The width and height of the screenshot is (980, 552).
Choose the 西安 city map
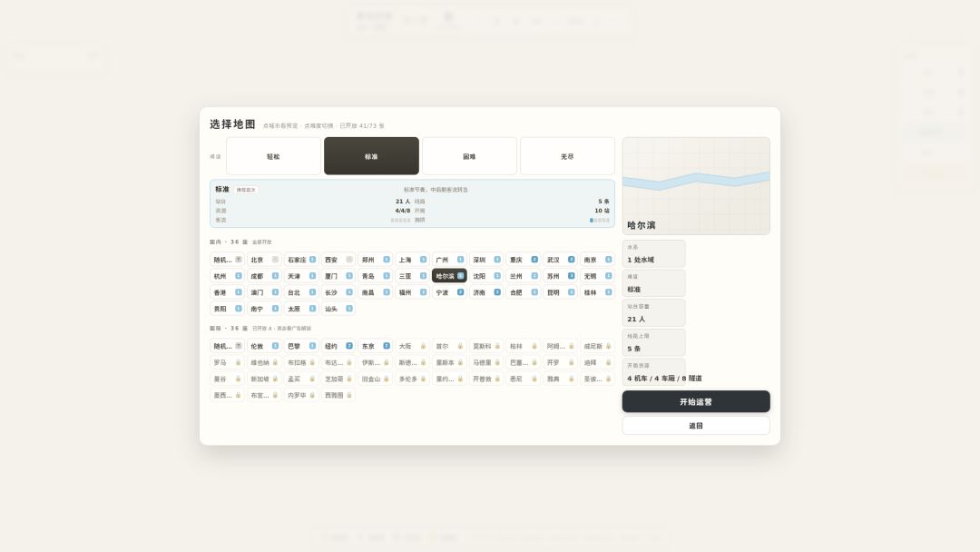pyautogui.click(x=338, y=260)
